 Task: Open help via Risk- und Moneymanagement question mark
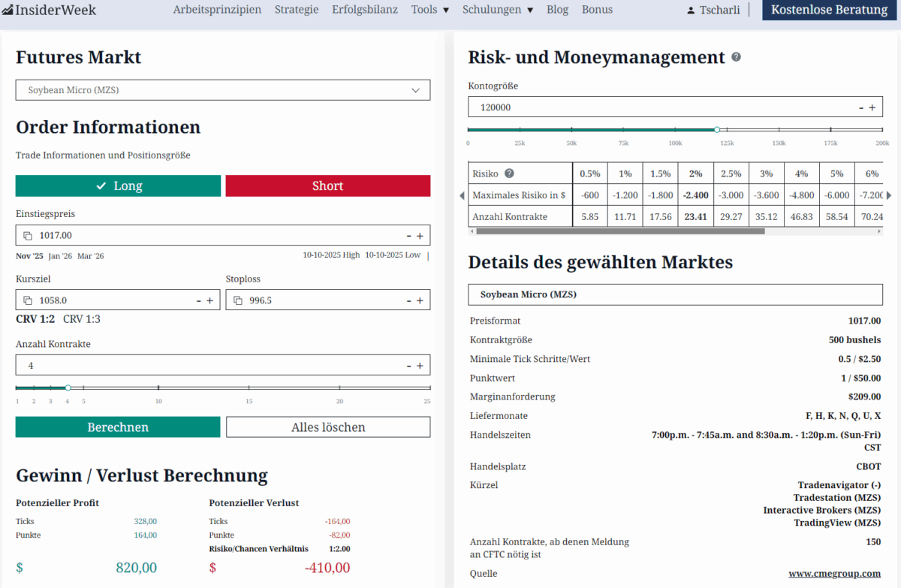tap(736, 57)
